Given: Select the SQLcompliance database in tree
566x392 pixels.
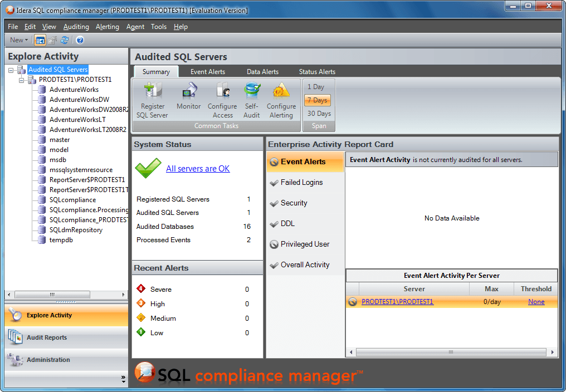Looking at the screenshot, I should (72, 199).
